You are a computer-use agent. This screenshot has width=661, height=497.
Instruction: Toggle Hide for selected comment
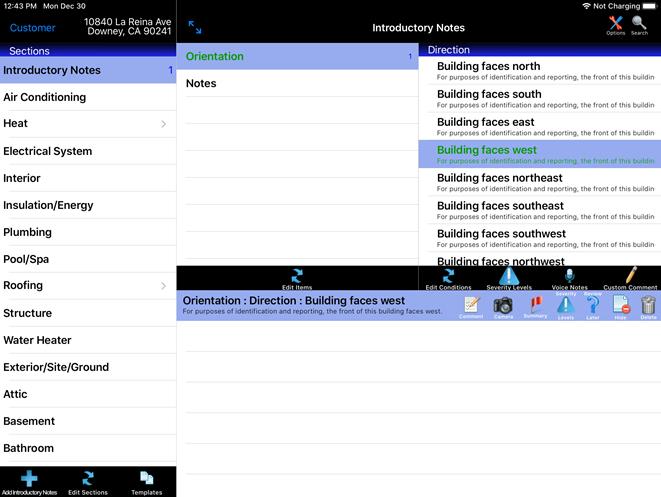(620, 306)
